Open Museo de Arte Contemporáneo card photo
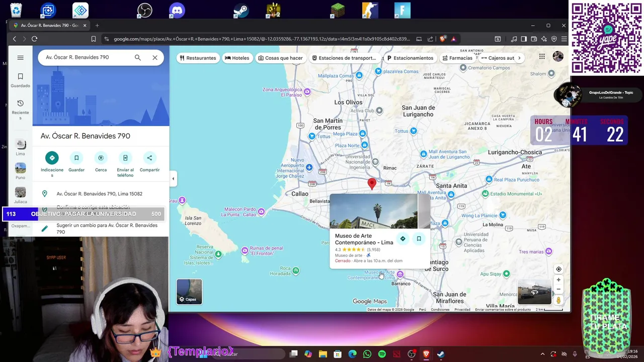The image size is (644, 362). pos(373,211)
